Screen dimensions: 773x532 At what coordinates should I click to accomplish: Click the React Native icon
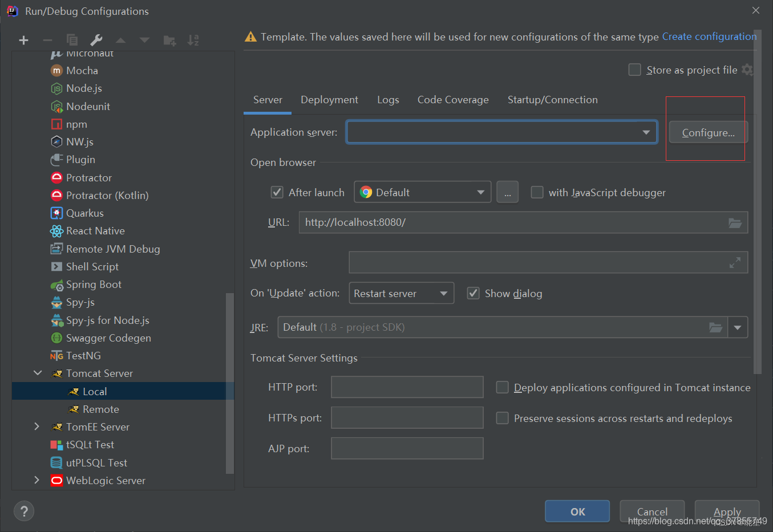tap(56, 231)
